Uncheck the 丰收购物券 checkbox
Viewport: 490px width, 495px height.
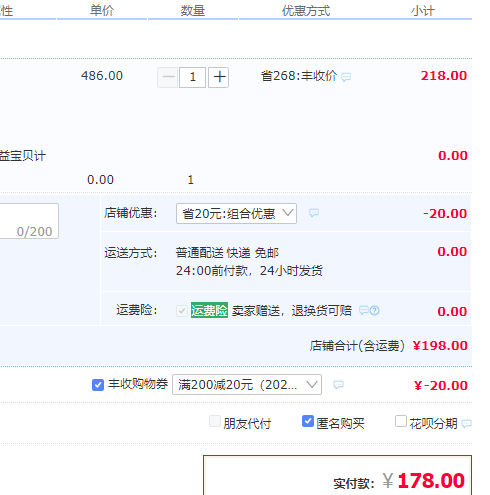click(98, 385)
